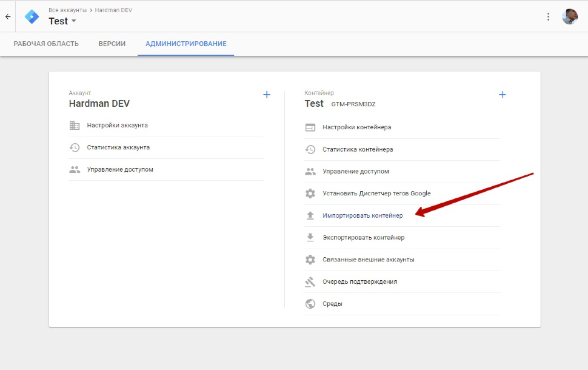
Task: Select the Администрирование tab
Action: pyautogui.click(x=186, y=44)
